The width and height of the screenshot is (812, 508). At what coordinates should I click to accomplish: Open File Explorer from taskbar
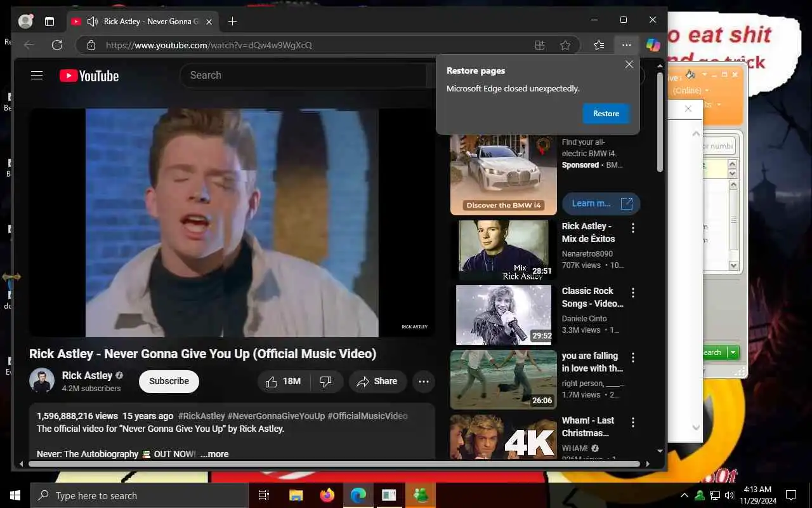296,495
